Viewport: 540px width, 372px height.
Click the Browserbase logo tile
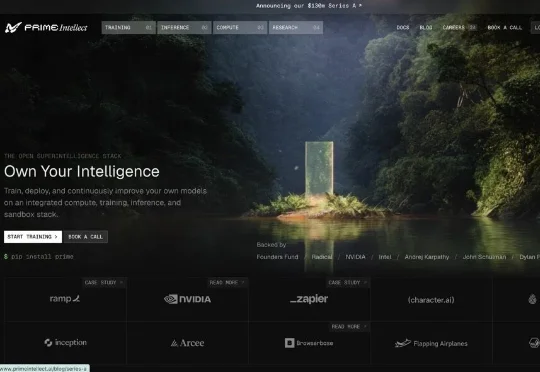pyautogui.click(x=309, y=343)
